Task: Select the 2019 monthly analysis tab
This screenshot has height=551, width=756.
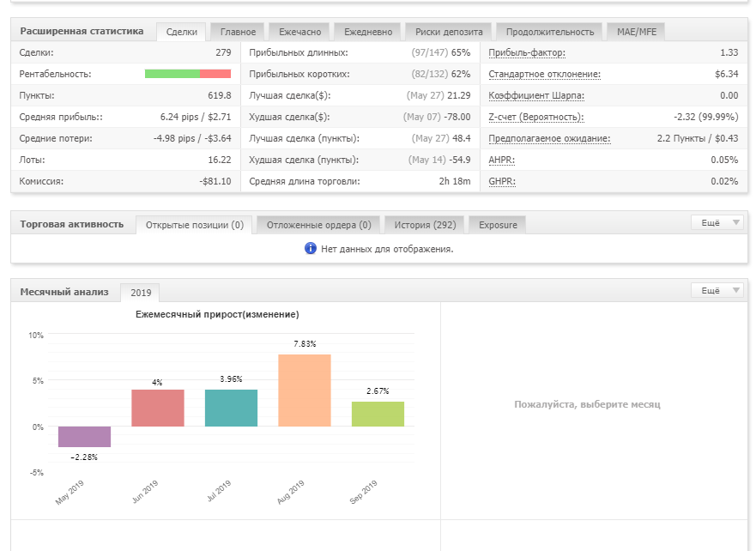Action: pyautogui.click(x=141, y=293)
